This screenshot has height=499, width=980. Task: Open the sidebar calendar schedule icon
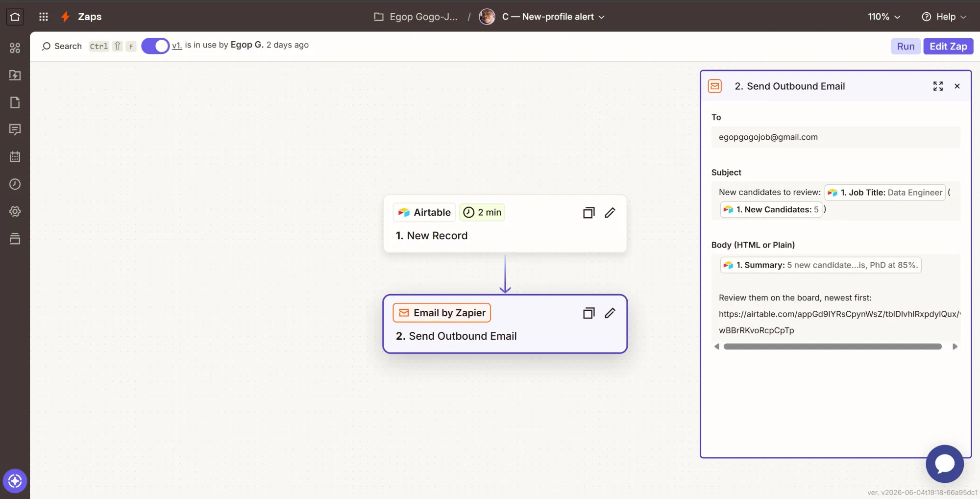pos(15,157)
